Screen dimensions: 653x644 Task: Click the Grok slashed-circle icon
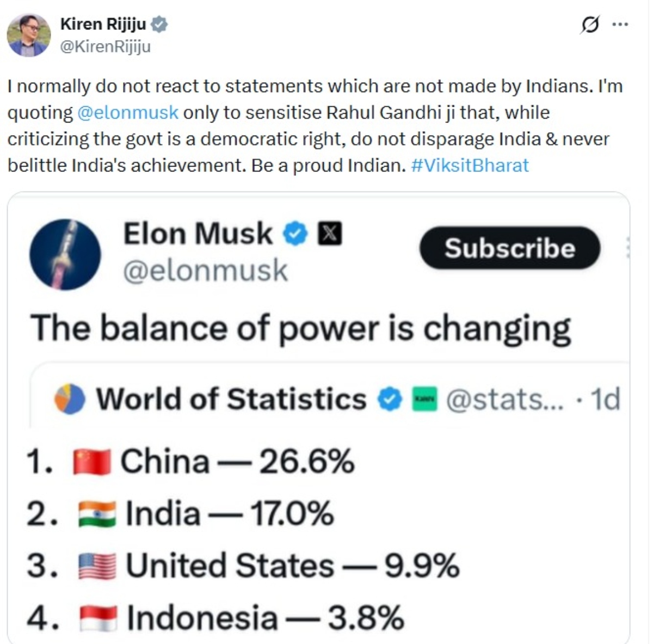(590, 25)
